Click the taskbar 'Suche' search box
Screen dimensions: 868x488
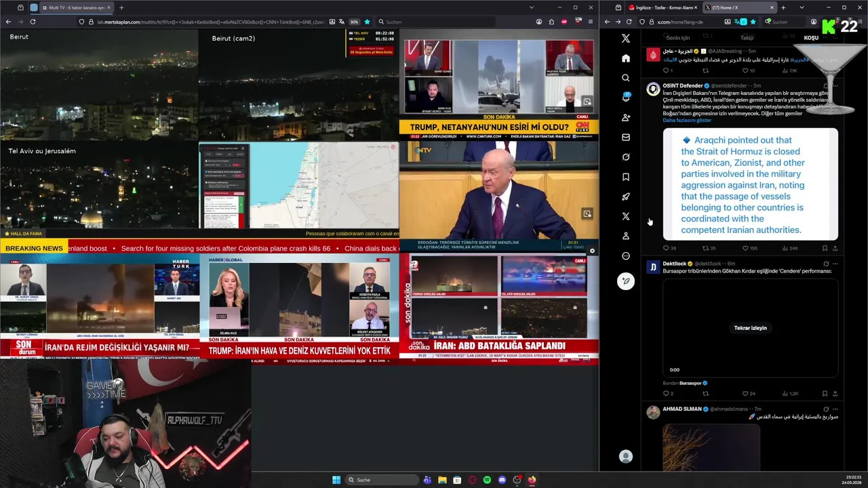point(382,480)
